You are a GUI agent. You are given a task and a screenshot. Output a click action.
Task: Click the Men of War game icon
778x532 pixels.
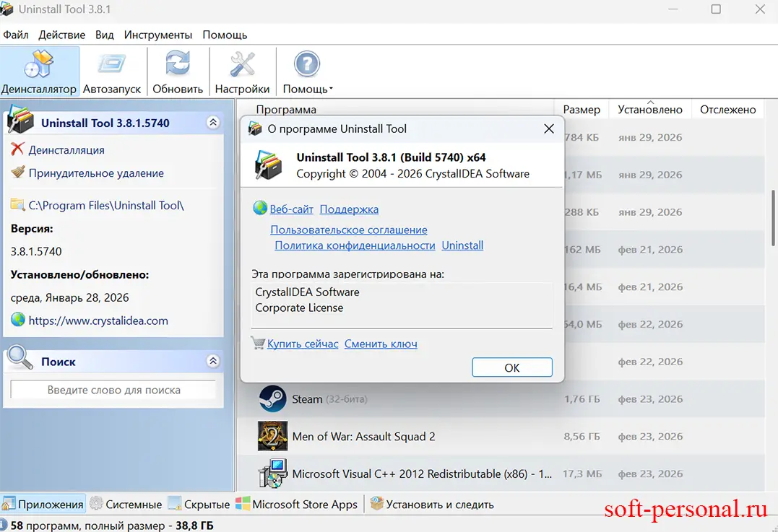click(272, 436)
